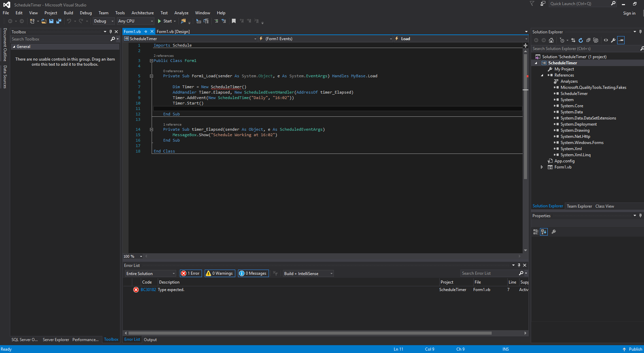This screenshot has width=644, height=353.
Task: Click the Uncomment selected lines icon
Action: pyautogui.click(x=224, y=21)
